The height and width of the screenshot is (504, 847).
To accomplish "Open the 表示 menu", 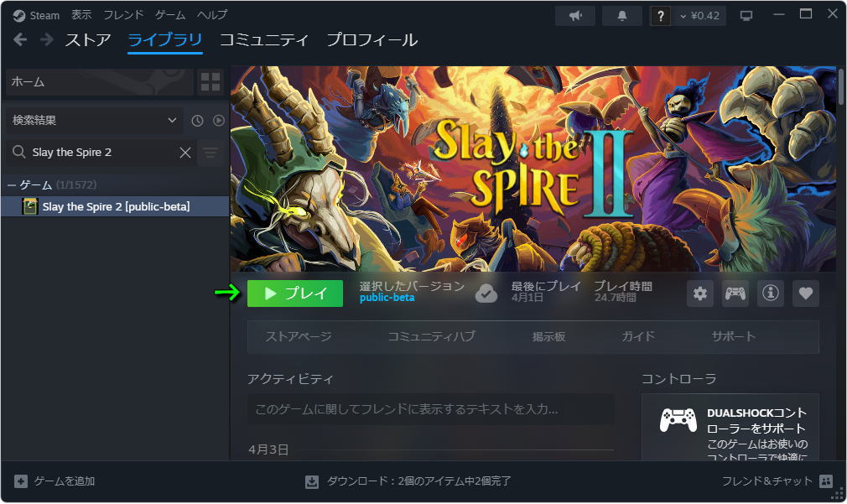I will [81, 15].
